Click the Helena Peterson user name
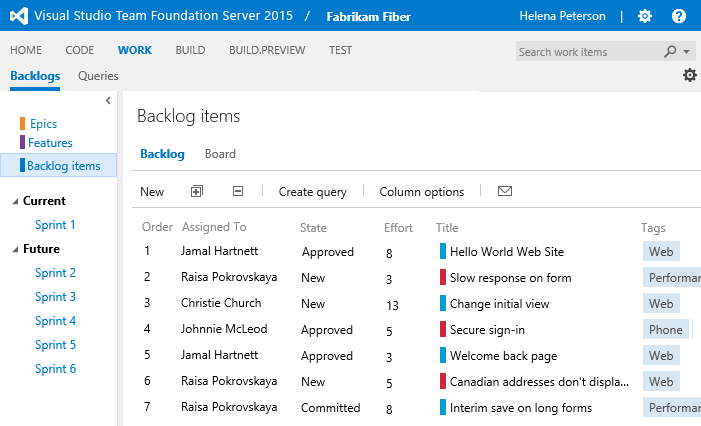This screenshot has width=701, height=426. point(562,16)
